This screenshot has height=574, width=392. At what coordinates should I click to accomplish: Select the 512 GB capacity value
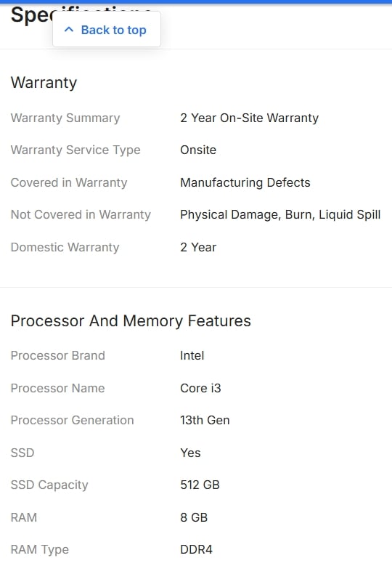click(200, 485)
